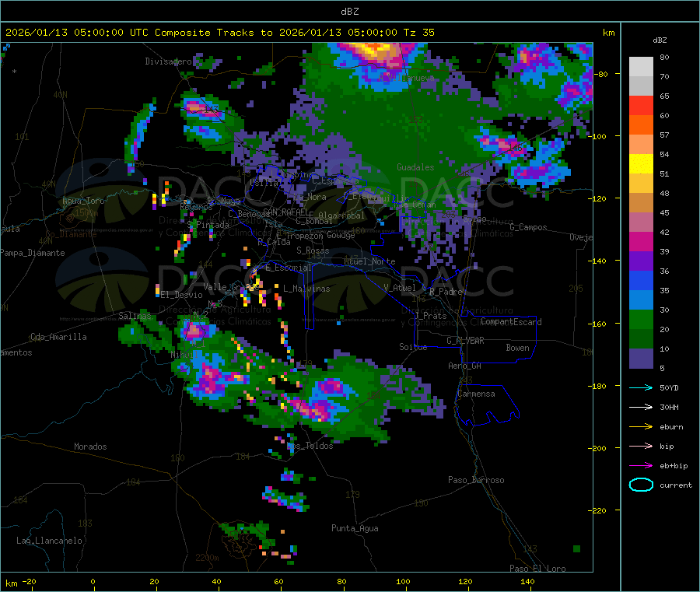
Task: Click the yellow eburn arrow symbol
Action: tap(641, 426)
